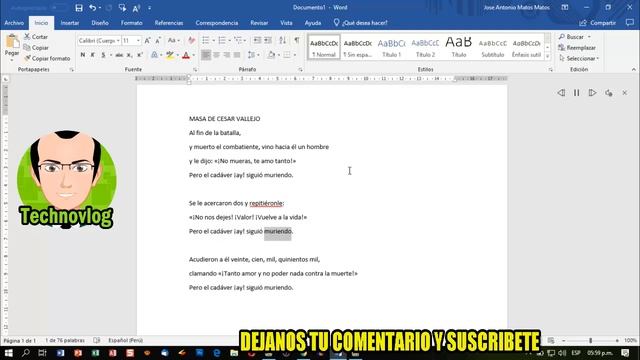The height and width of the screenshot is (360, 640).
Task: Open the Seleccionar dropdown
Action: tap(579, 58)
